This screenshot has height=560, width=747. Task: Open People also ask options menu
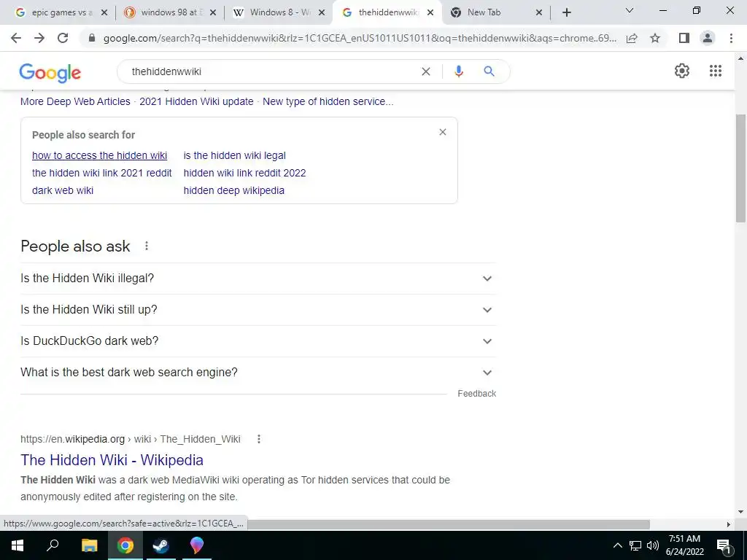[147, 246]
